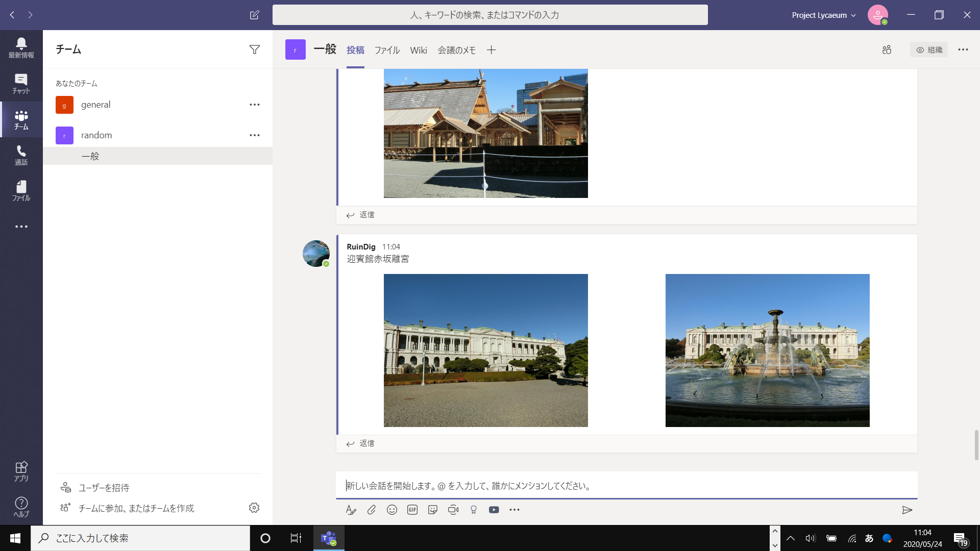Open the Project Lycaeum organization dropdown

tap(823, 15)
